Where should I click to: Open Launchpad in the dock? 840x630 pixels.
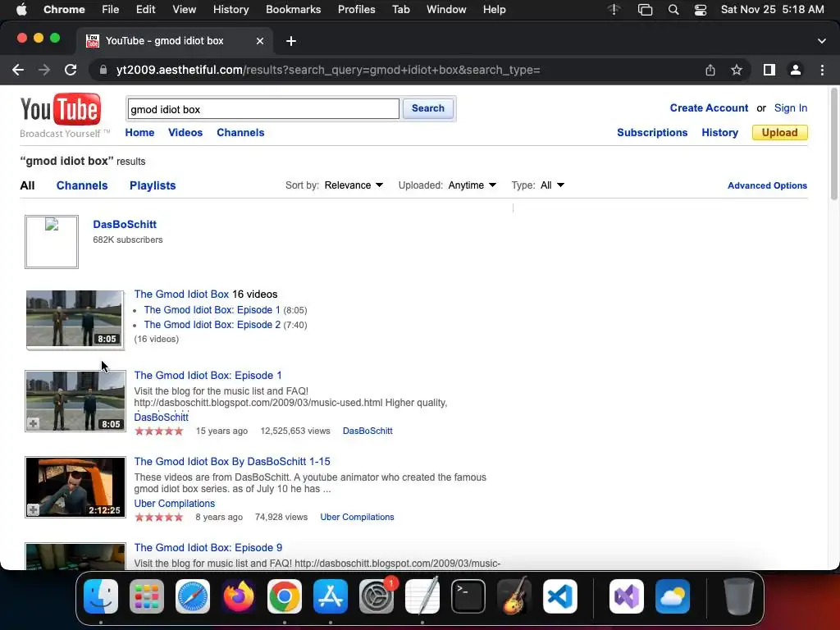147,596
